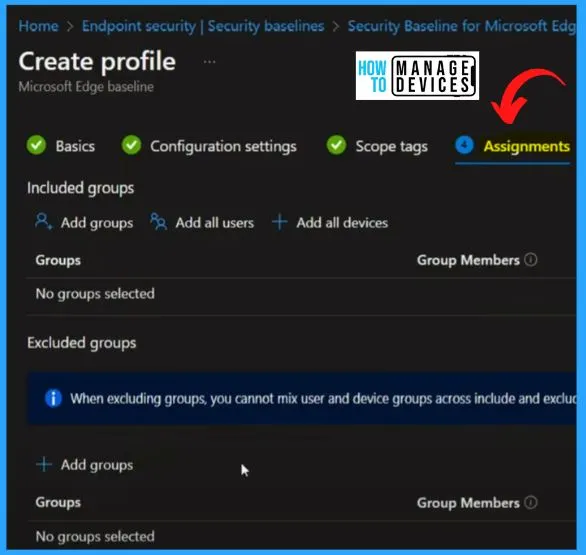Click the Create profile title
Image resolution: width=586 pixels, height=555 pixels.
click(x=97, y=61)
